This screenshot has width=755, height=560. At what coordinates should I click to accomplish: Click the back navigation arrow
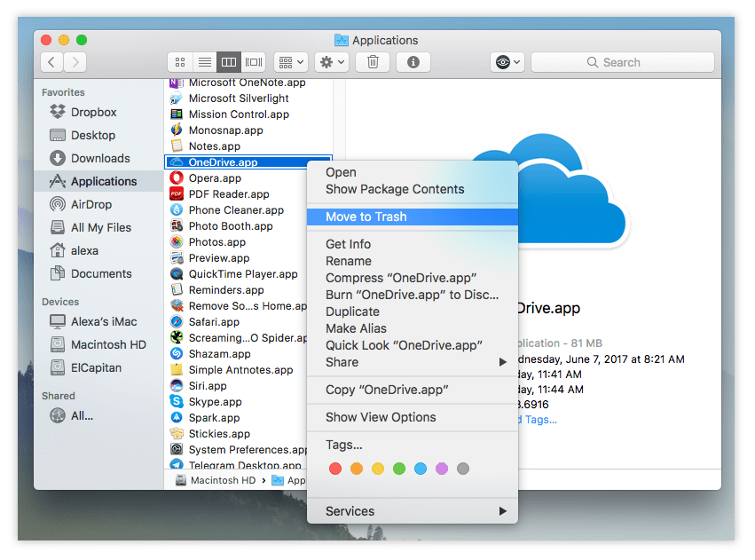(51, 61)
